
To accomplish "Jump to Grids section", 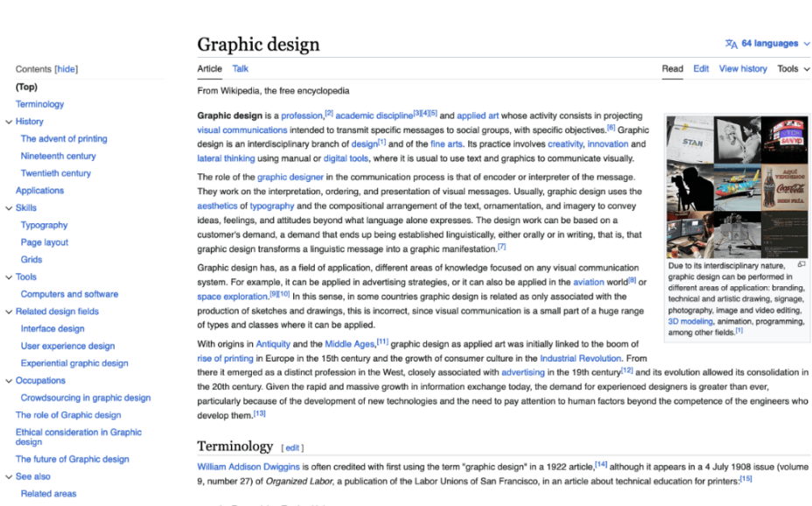I will (31, 259).
